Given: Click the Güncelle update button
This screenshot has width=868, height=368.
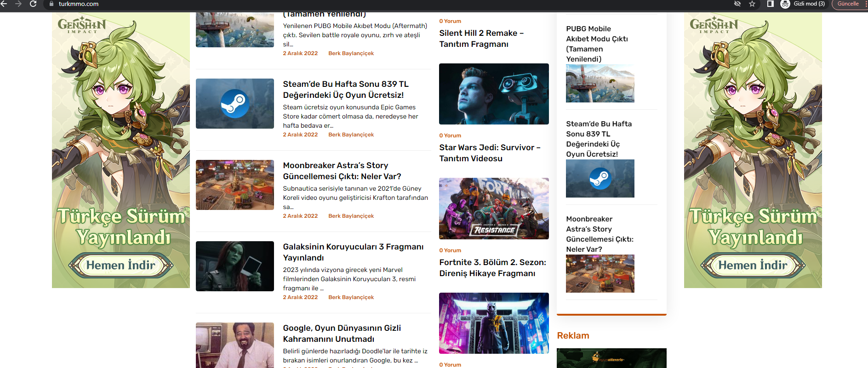Looking at the screenshot, I should pyautogui.click(x=848, y=4).
